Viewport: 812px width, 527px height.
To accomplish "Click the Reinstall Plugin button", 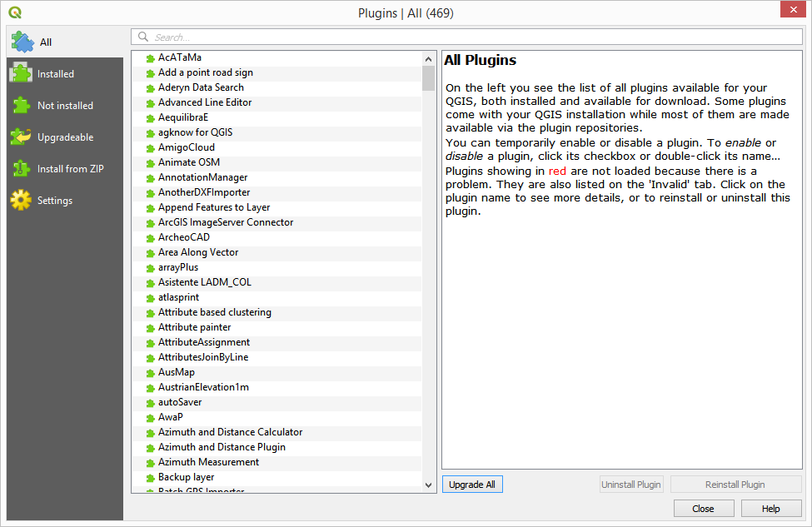I will [735, 485].
